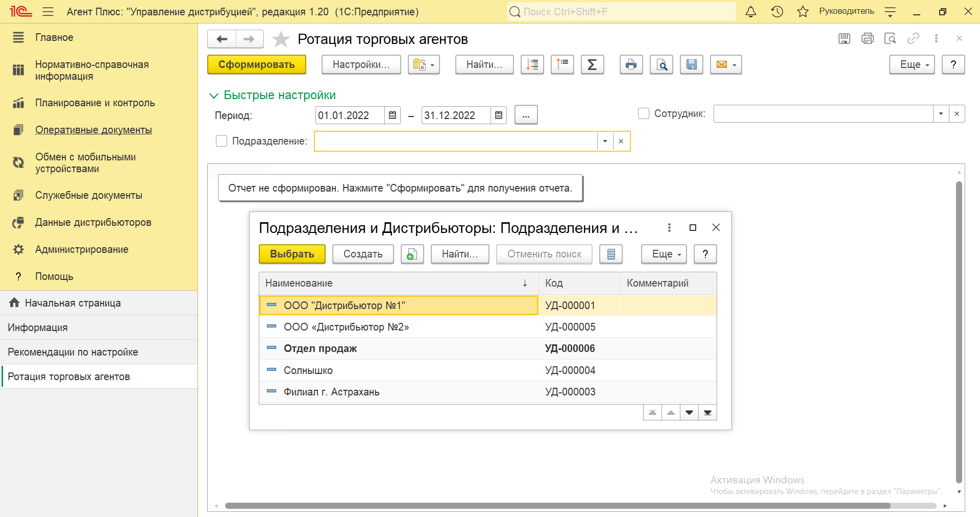Jump to last list item arrow

click(707, 413)
